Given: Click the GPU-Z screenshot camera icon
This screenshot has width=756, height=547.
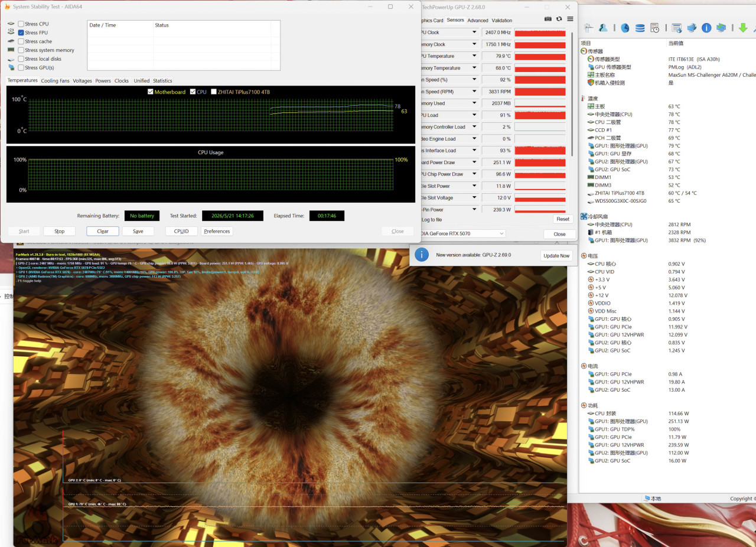Looking at the screenshot, I should coord(548,19).
